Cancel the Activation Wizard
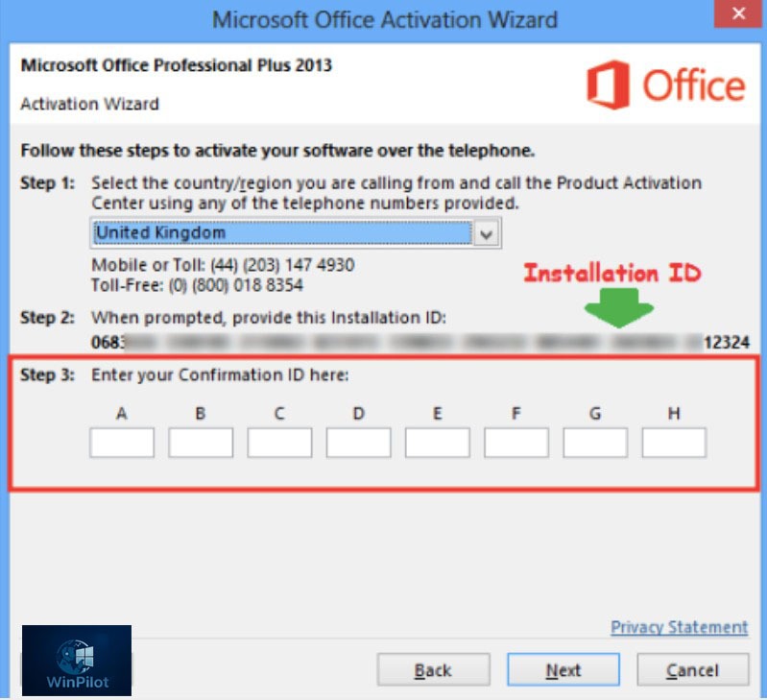The height and width of the screenshot is (700, 767). coord(693,669)
